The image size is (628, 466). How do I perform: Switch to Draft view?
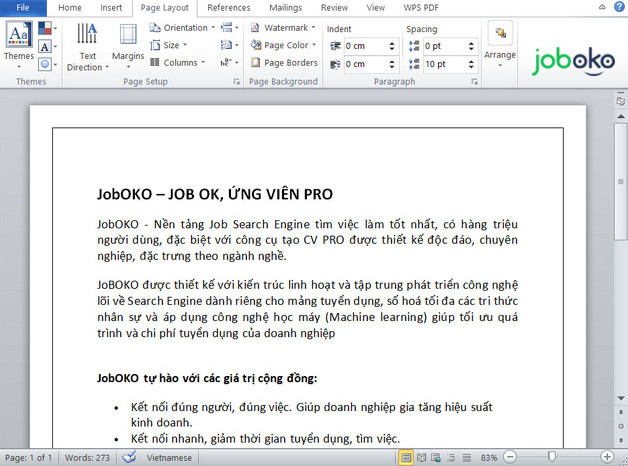point(467,457)
